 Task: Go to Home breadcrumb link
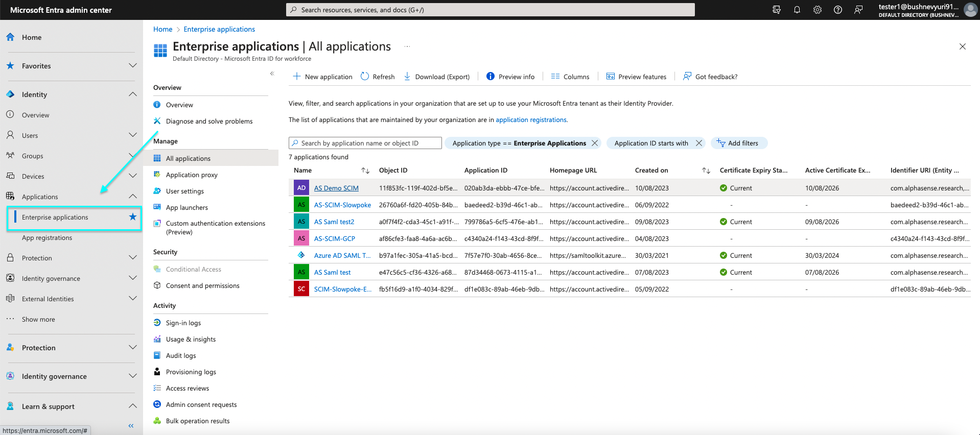tap(162, 29)
